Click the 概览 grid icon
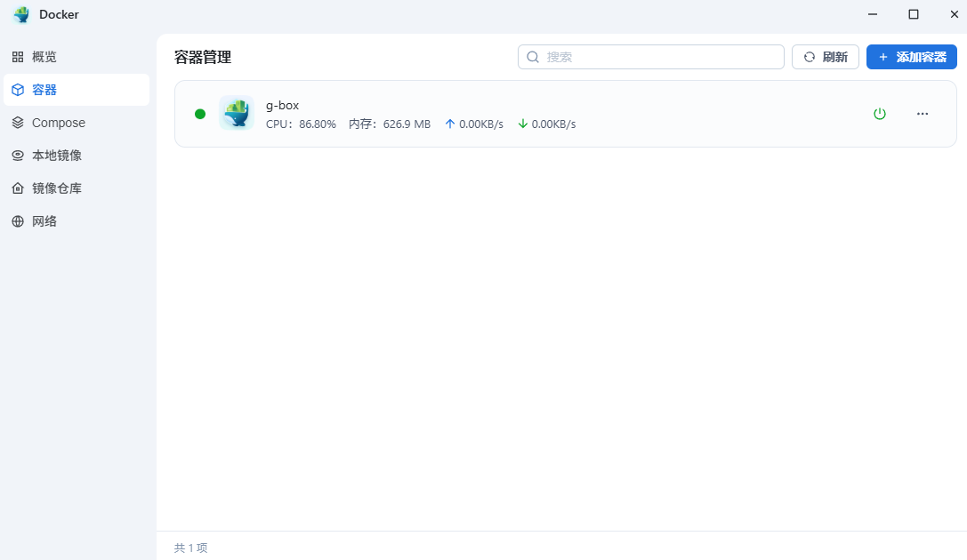The image size is (967, 560). [18, 57]
